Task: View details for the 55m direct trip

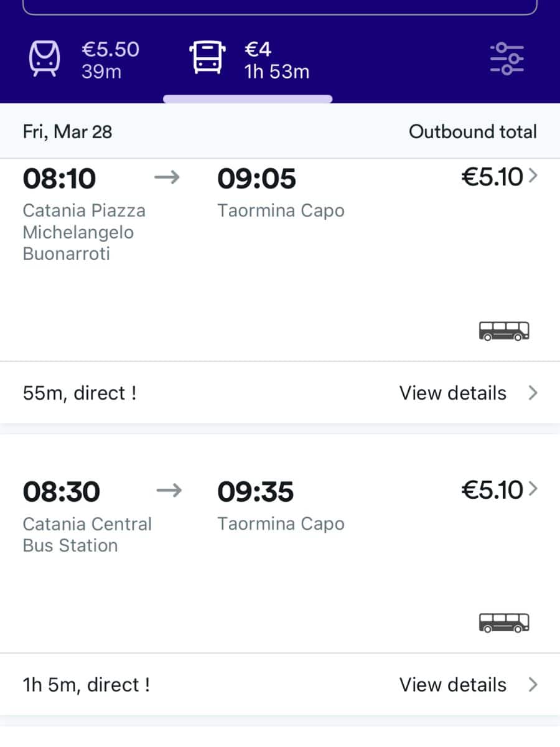Action: coord(453,393)
